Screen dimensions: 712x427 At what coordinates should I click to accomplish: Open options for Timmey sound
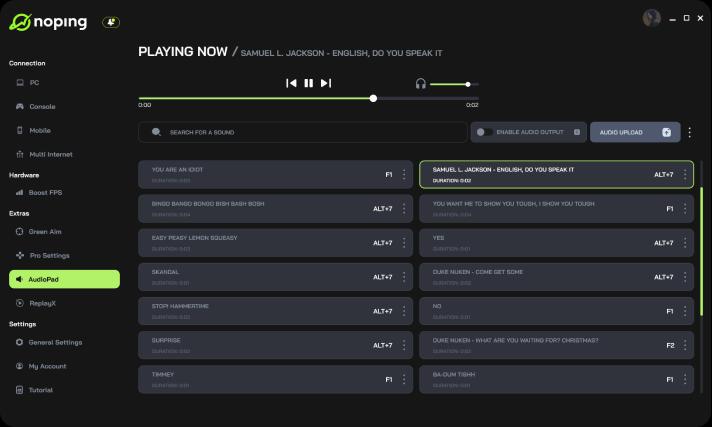tap(404, 379)
